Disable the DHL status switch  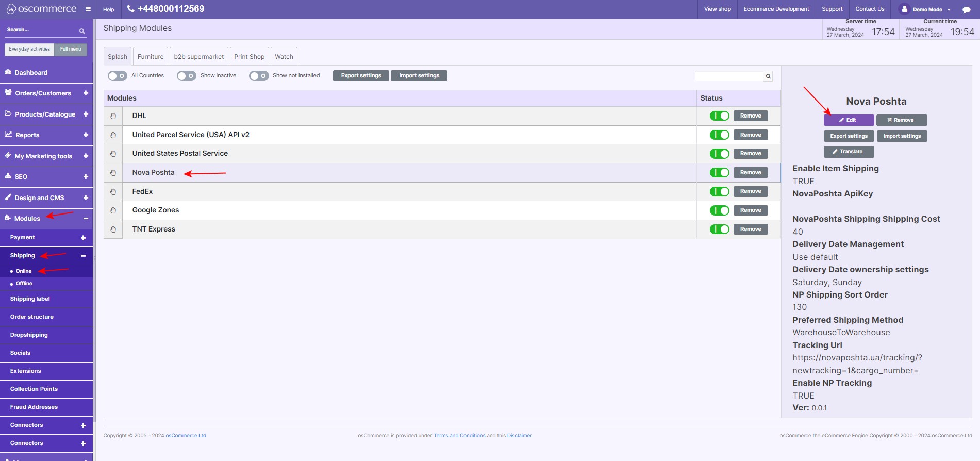click(719, 116)
